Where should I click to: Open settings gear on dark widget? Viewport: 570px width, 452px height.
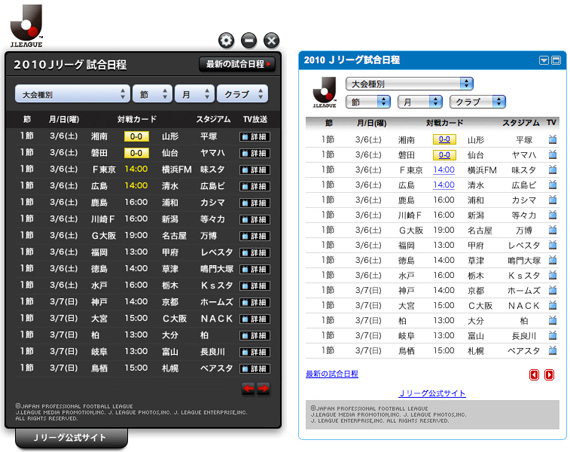click(226, 40)
